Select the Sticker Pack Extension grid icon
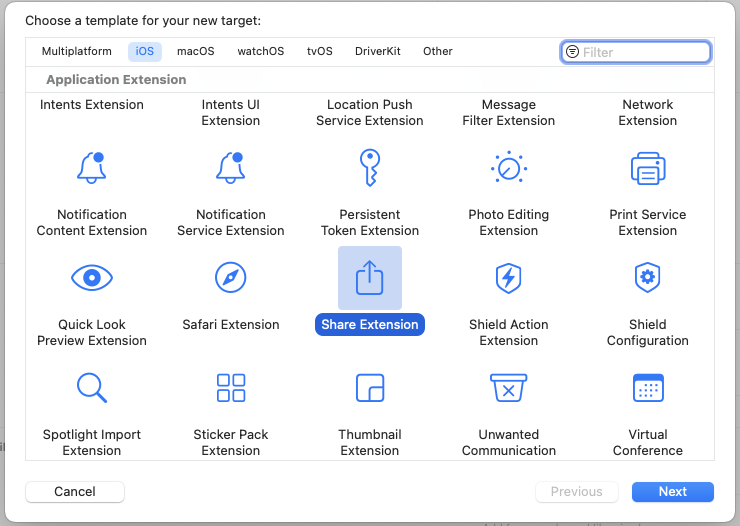This screenshot has height=526, width=740. pyautogui.click(x=231, y=388)
